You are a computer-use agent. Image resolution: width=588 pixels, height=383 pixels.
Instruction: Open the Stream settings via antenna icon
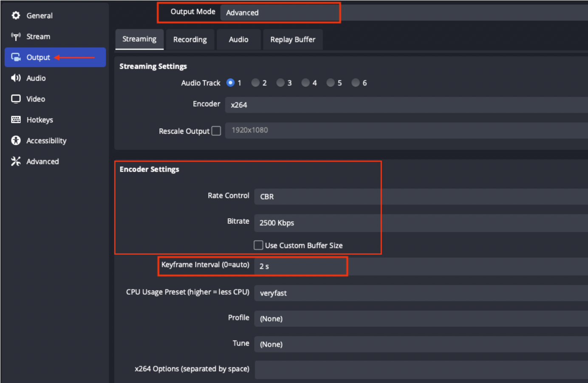(x=16, y=37)
